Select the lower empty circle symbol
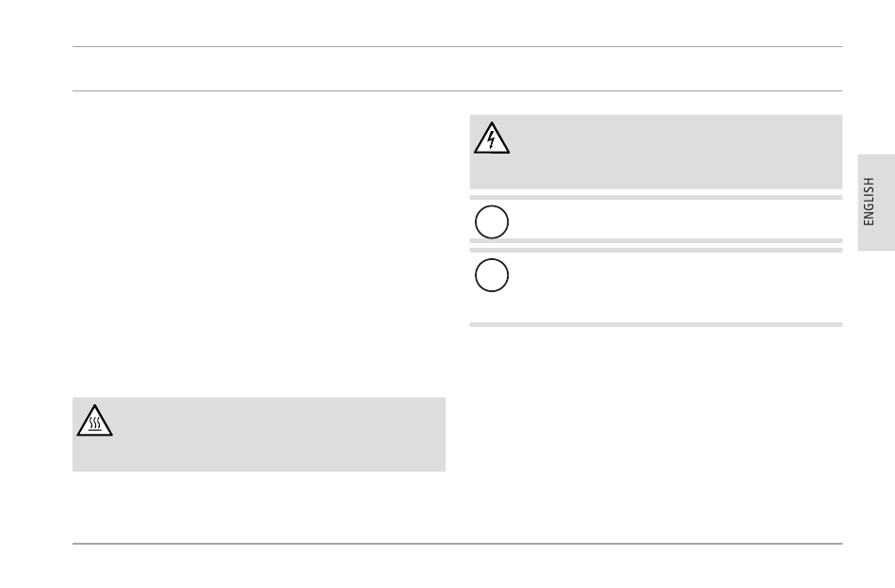The height and width of the screenshot is (588, 895). click(x=492, y=275)
